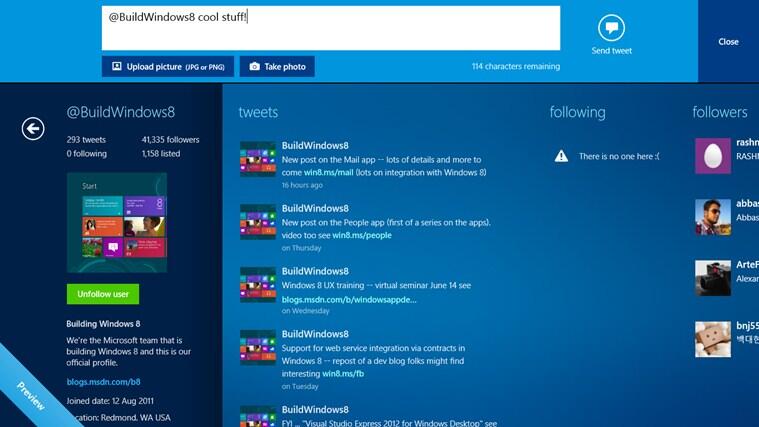Open the win8.ms/fb link in tweet
This screenshot has width=759, height=427.
pyautogui.click(x=343, y=374)
